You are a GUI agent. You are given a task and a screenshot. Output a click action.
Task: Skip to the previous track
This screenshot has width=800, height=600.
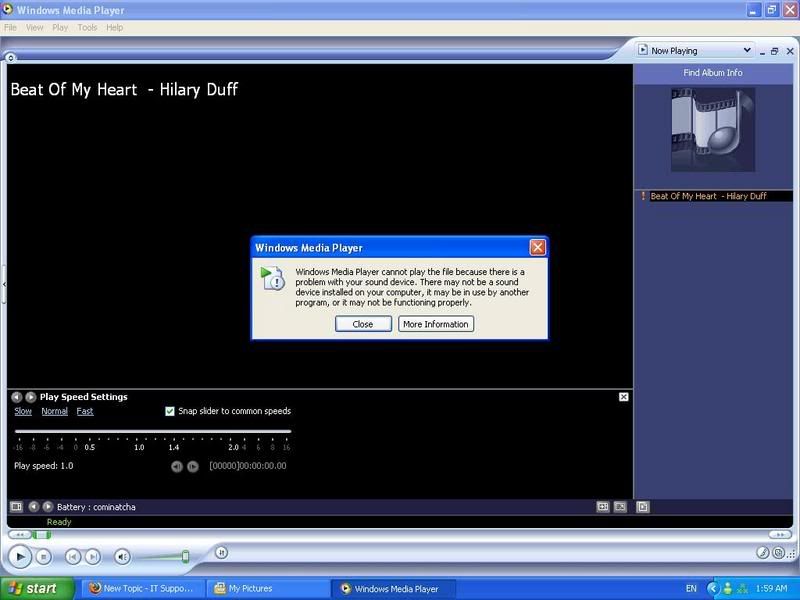tap(73, 556)
